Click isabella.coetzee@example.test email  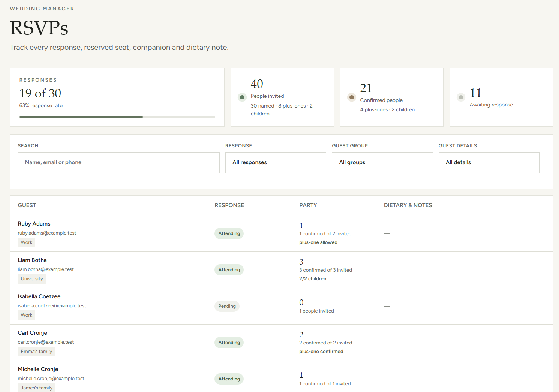(52, 306)
